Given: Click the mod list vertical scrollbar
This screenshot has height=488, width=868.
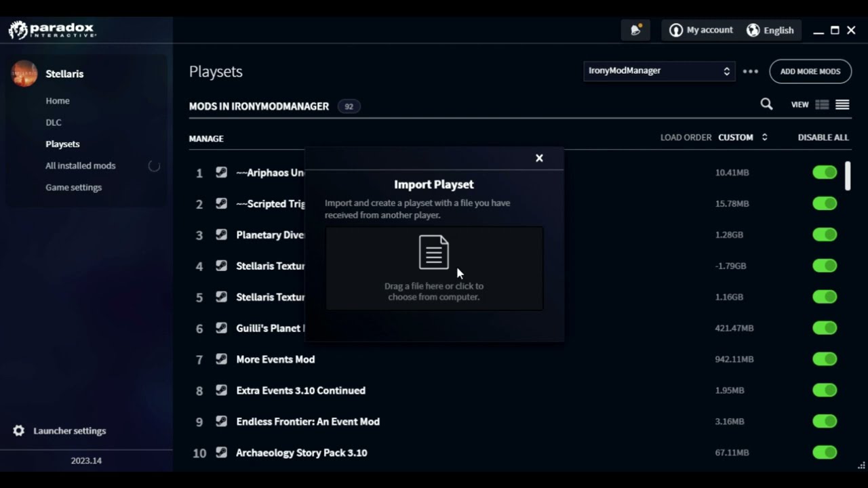Looking at the screenshot, I should click(x=848, y=175).
